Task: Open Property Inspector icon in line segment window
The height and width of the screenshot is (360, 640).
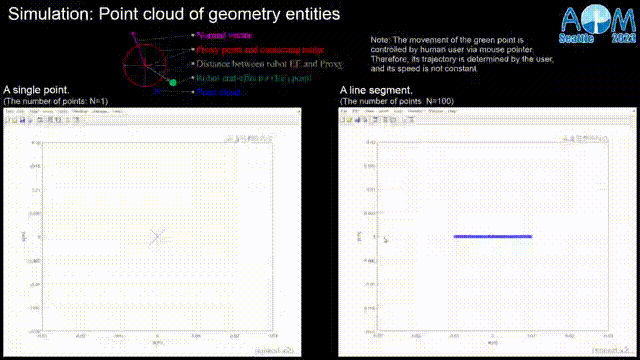Action: click(412, 120)
